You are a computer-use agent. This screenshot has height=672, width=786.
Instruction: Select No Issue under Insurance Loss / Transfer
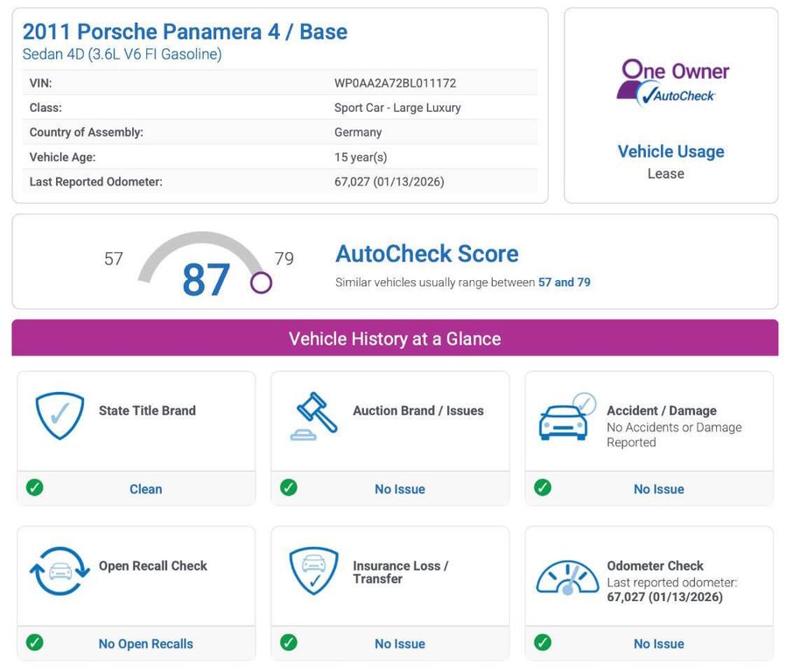point(399,644)
